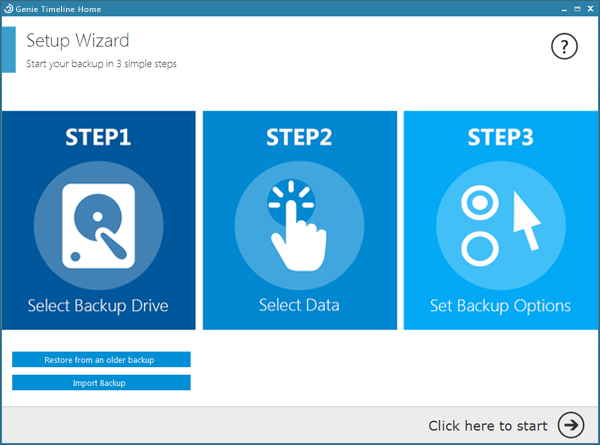
Task: Choose the Select Data label
Action: (299, 305)
